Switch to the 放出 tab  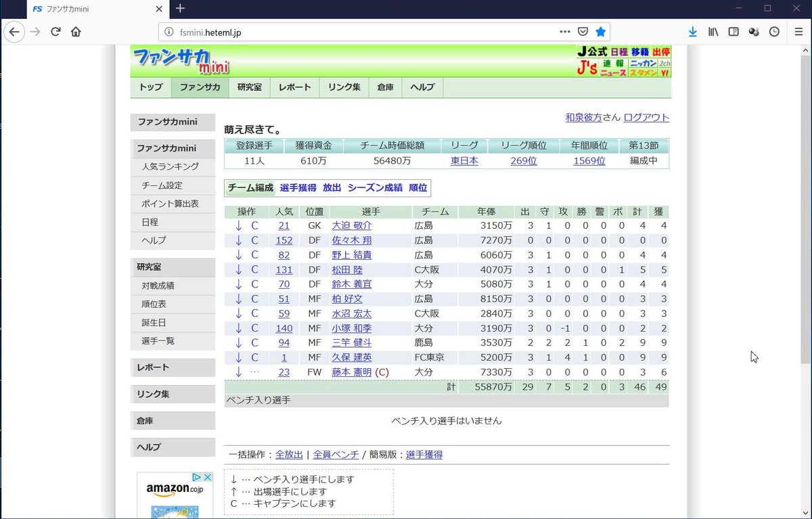pyautogui.click(x=332, y=188)
